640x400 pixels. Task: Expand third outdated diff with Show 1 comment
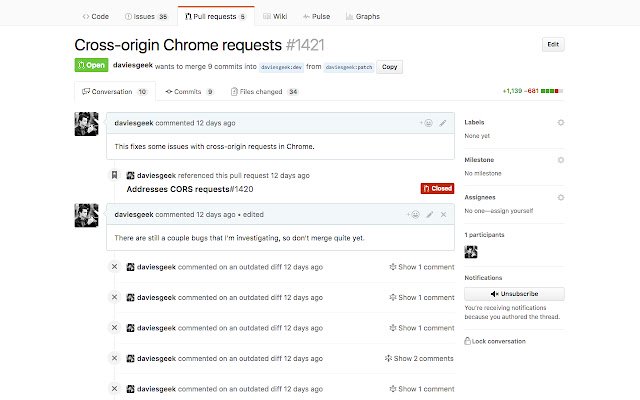click(422, 328)
